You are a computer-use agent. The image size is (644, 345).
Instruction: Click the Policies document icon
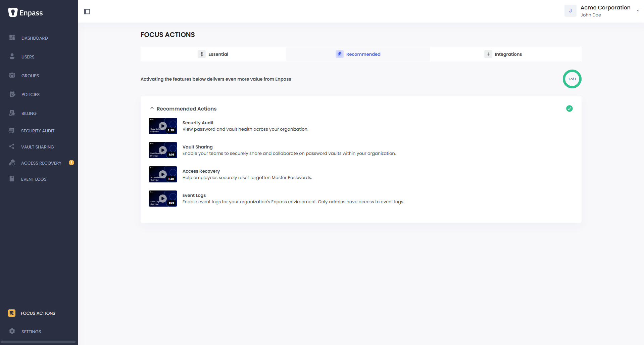[x=12, y=94]
